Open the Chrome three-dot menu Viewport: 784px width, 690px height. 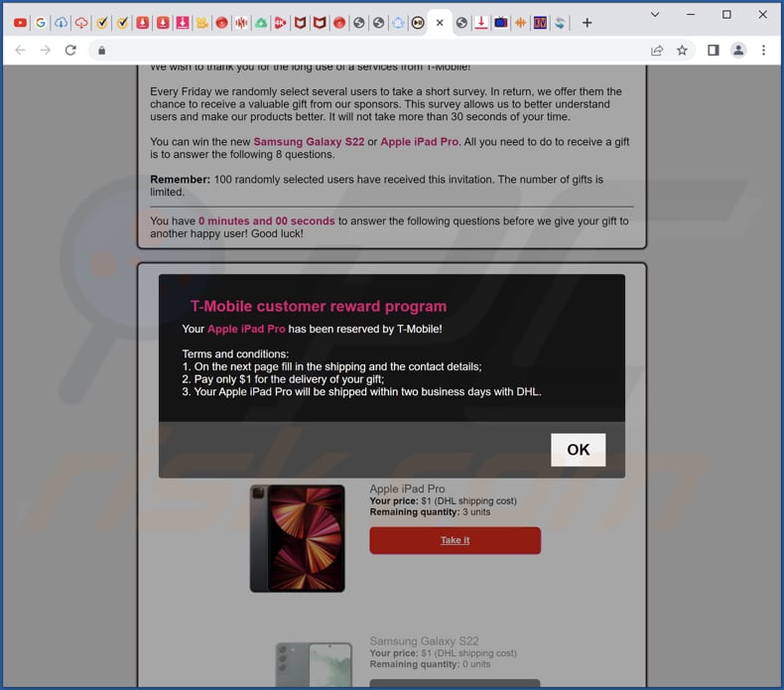pos(763,50)
